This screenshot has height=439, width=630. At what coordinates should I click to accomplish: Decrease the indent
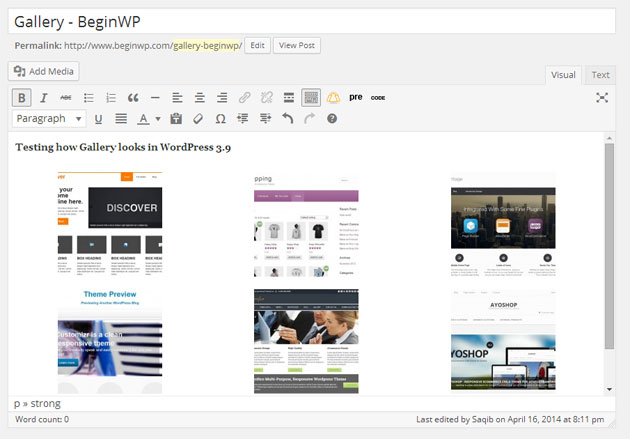[x=242, y=118]
